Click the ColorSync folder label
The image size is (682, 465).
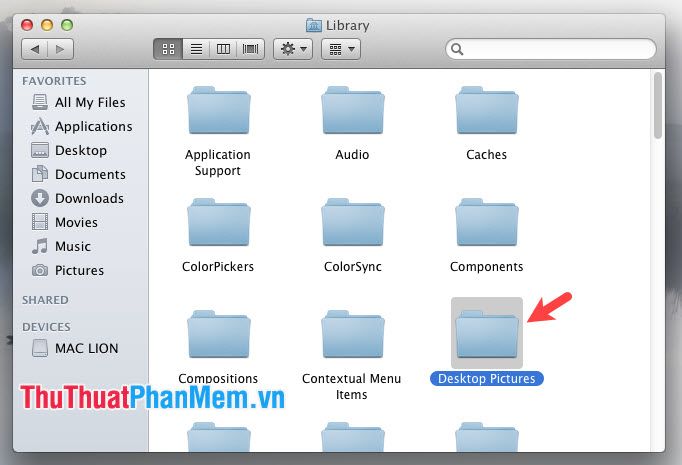353,266
